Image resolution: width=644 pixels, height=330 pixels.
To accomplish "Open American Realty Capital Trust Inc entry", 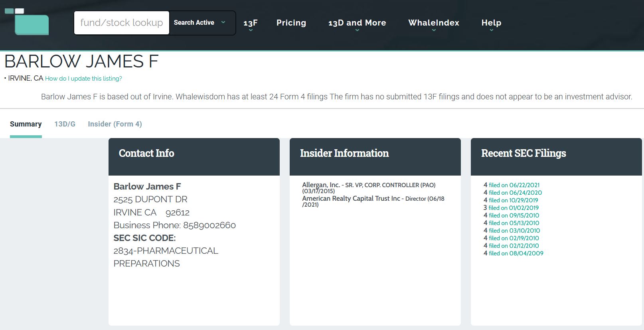I will tap(351, 198).
